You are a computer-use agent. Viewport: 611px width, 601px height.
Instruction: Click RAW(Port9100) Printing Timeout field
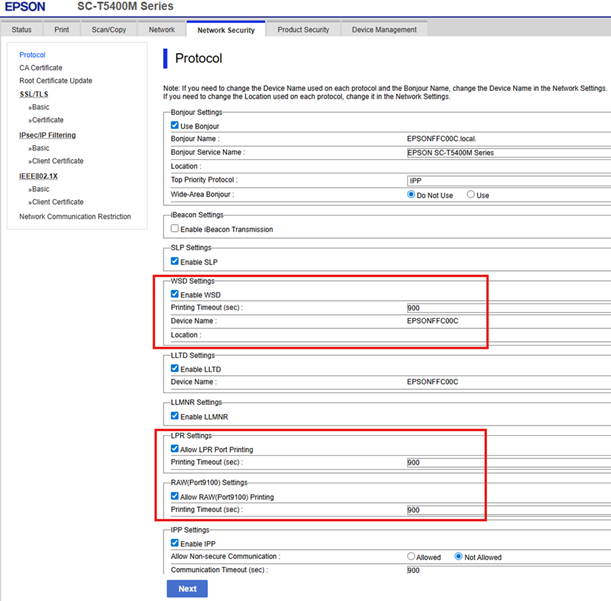[x=509, y=510]
